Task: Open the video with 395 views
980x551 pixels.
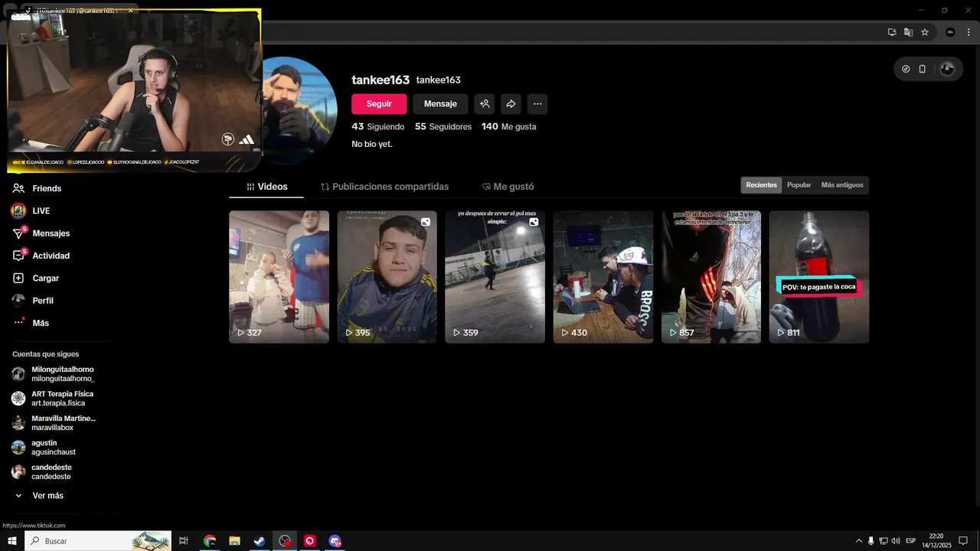Action: point(387,277)
